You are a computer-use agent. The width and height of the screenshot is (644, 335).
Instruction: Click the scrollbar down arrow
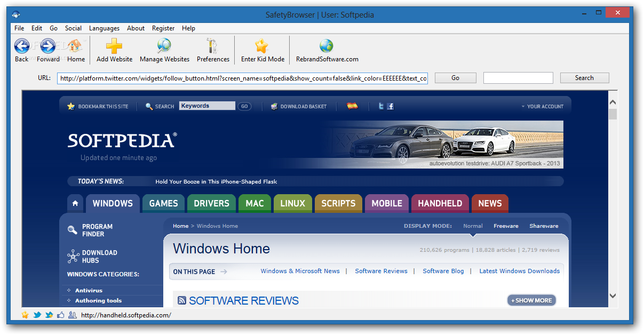[x=613, y=296]
